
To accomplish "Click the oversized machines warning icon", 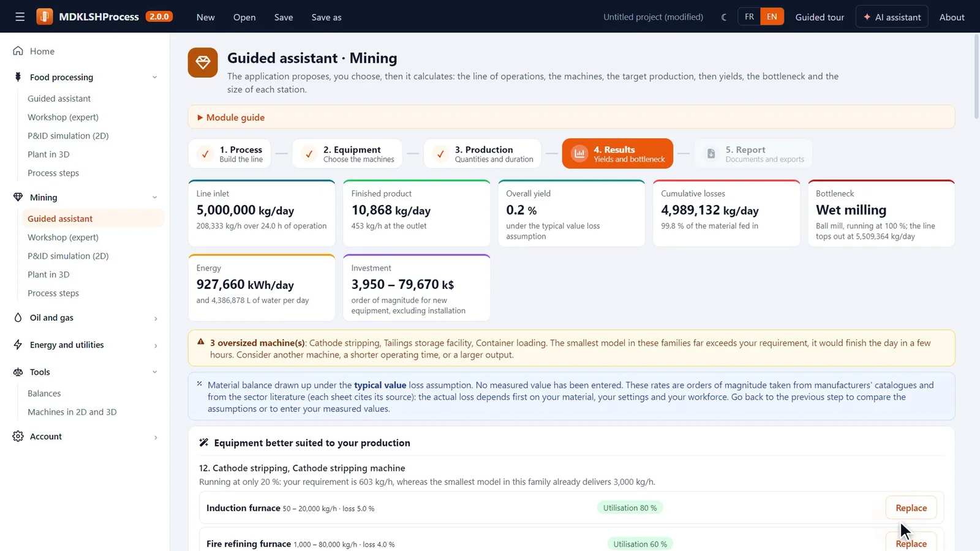I will pyautogui.click(x=201, y=342).
